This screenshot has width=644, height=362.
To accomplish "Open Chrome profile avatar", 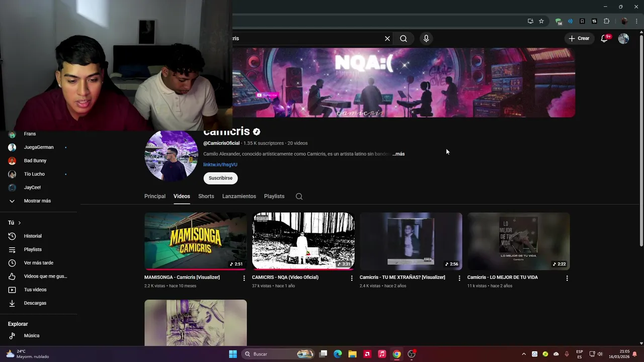I will (x=624, y=21).
